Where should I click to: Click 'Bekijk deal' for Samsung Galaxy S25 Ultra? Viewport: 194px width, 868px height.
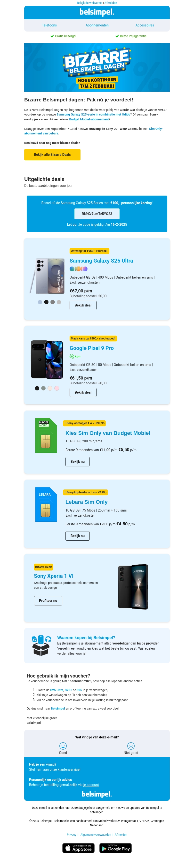[x=83, y=305]
